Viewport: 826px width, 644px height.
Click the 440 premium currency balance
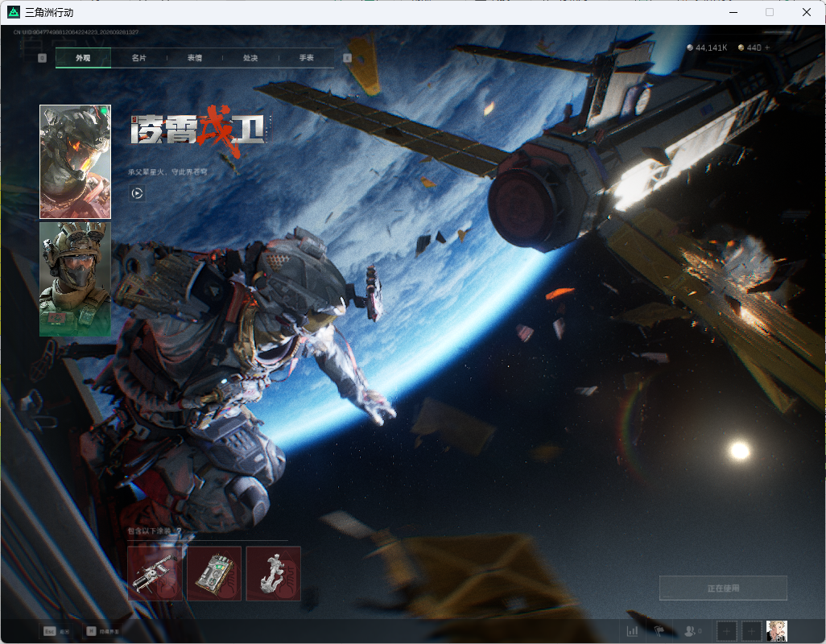coord(750,47)
